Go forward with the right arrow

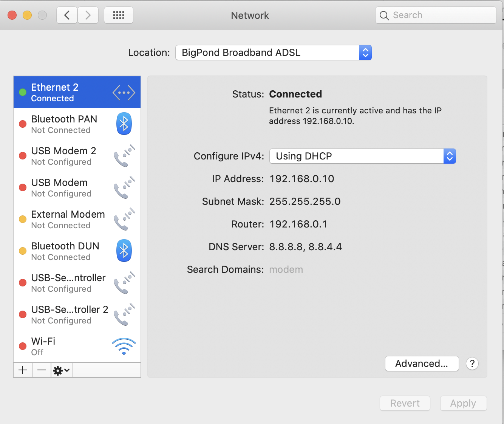click(88, 15)
